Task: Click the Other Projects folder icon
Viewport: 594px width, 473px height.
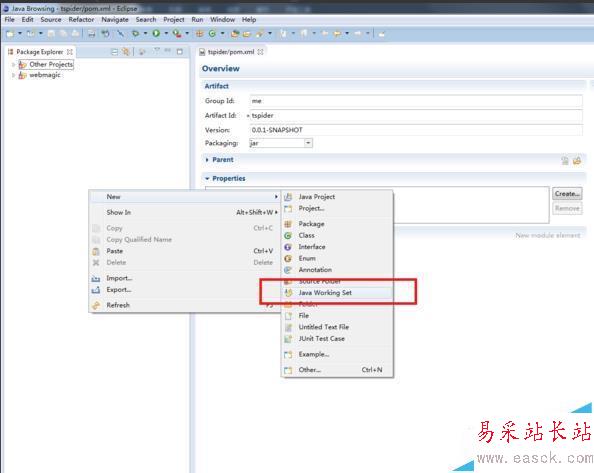Action: click(23, 65)
